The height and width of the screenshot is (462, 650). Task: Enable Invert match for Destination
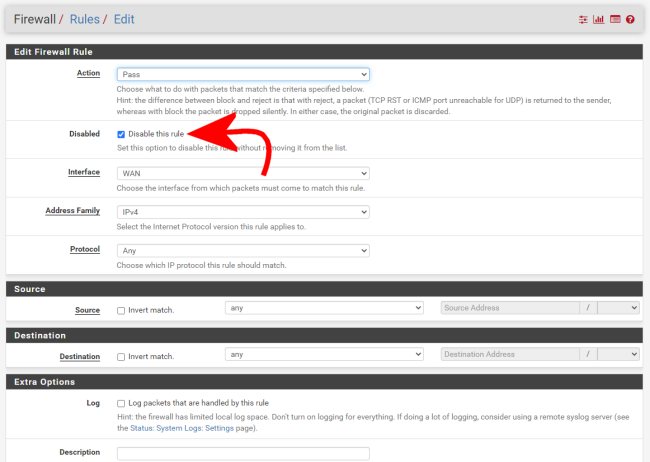coord(121,356)
